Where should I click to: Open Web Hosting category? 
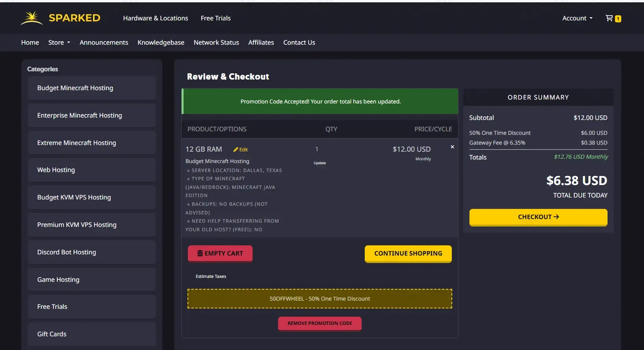[92, 170]
